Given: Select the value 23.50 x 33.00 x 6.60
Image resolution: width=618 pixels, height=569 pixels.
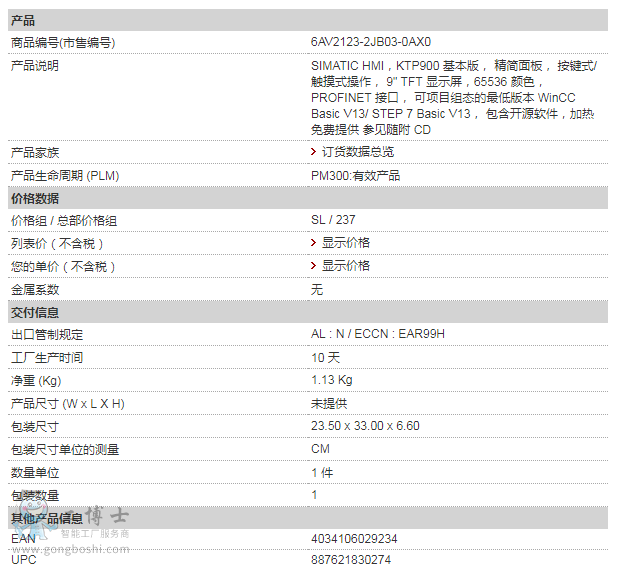Looking at the screenshot, I should tap(365, 426).
